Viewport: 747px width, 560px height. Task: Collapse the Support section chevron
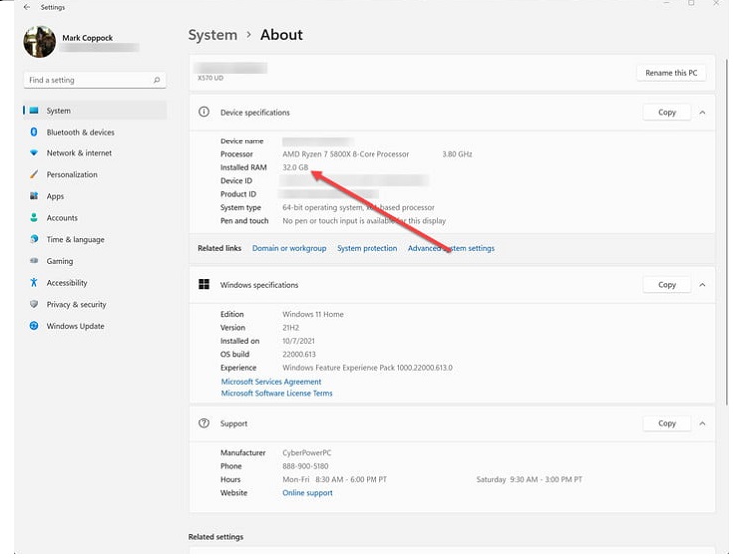pos(702,423)
